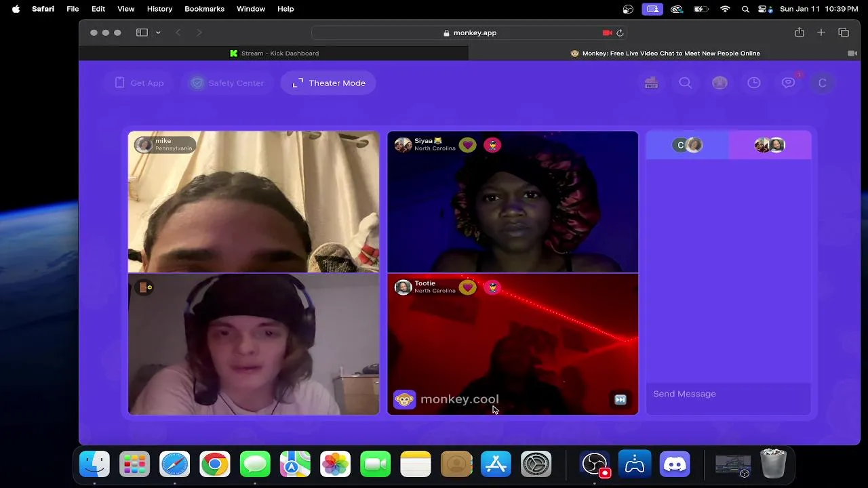
Task: Click the monkey.cool logo icon
Action: pyautogui.click(x=404, y=400)
